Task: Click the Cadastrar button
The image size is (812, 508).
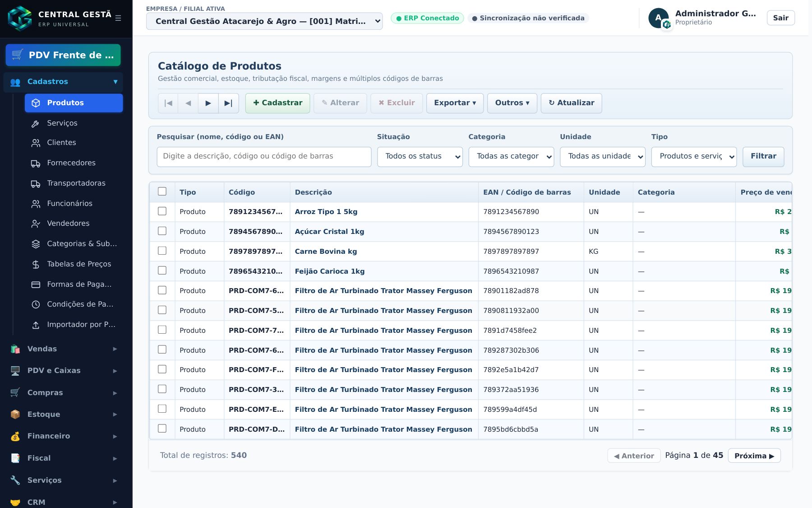Action: (x=277, y=103)
